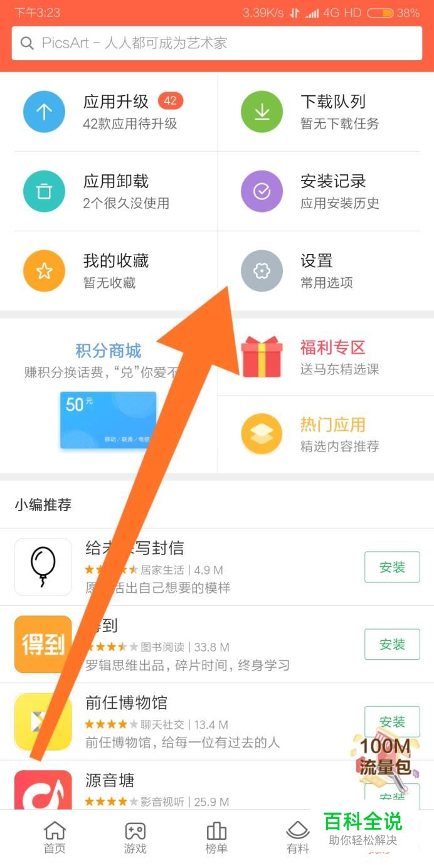Viewport: 434px width, 868px height.
Task: Tap the green 下载队列 download icon
Action: (262, 112)
